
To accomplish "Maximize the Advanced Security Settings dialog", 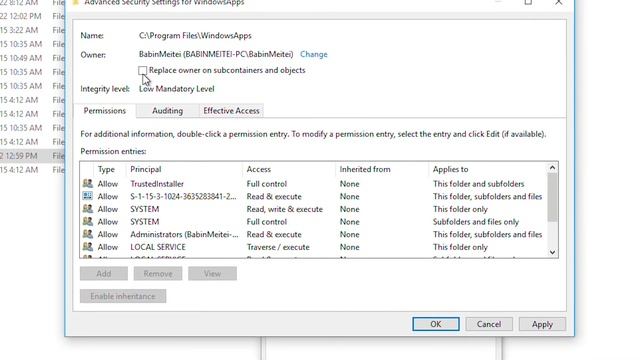I will click(x=528, y=2).
